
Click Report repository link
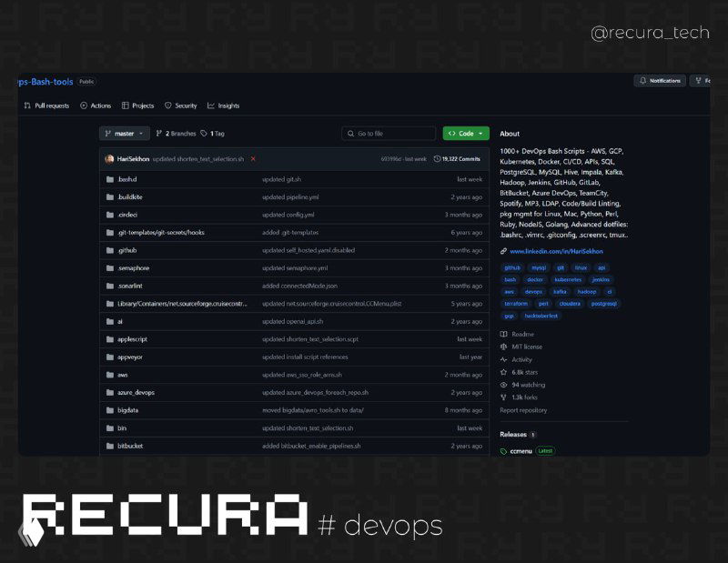tap(523, 410)
